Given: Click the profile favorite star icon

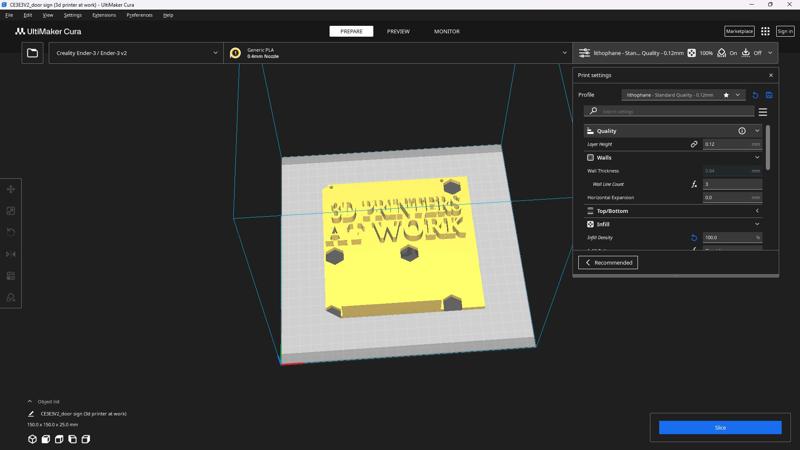Looking at the screenshot, I should click(x=726, y=95).
